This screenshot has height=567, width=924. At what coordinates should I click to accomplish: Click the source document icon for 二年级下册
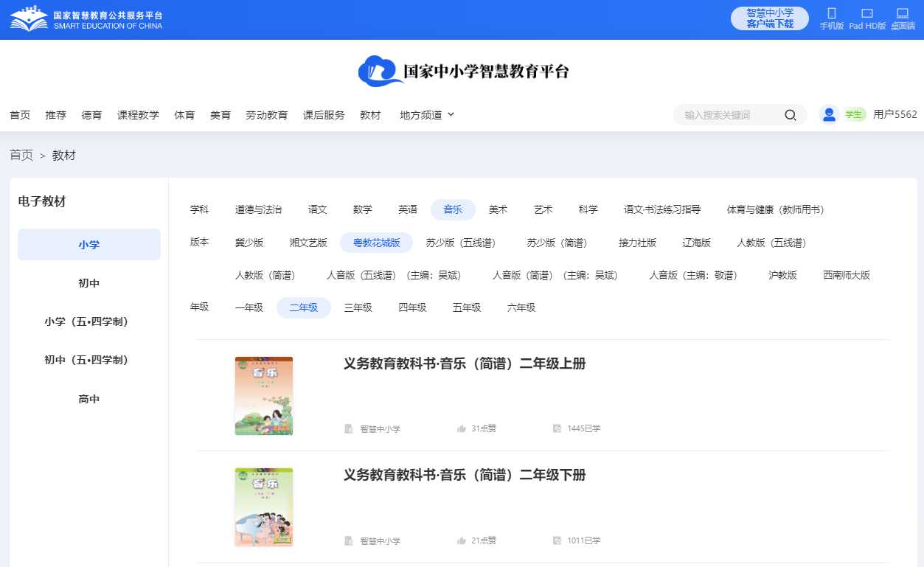pos(349,540)
